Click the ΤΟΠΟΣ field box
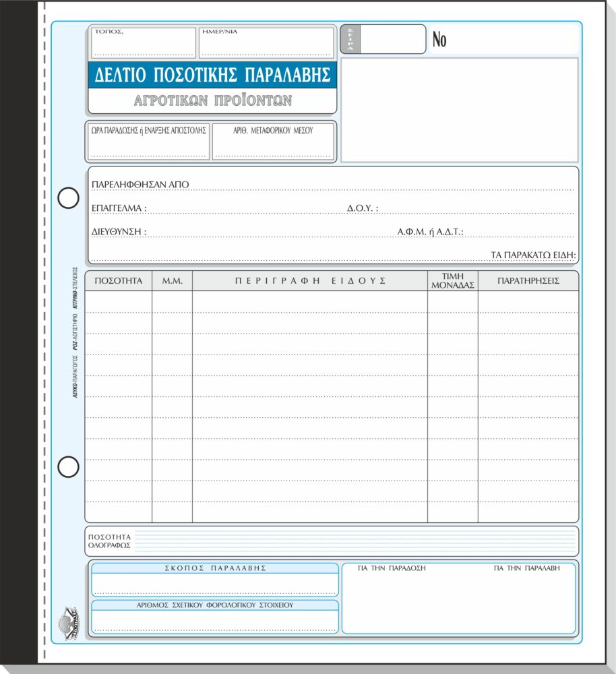The width and height of the screenshot is (616, 674). (x=143, y=43)
